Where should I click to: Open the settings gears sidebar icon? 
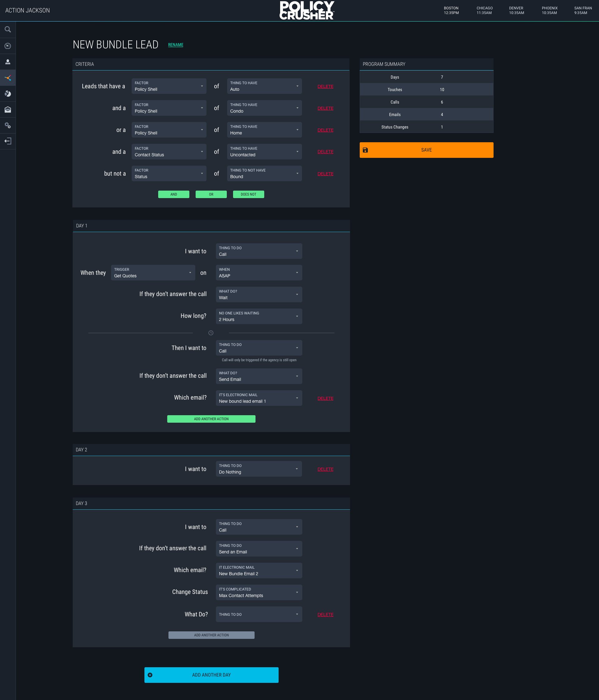8,125
